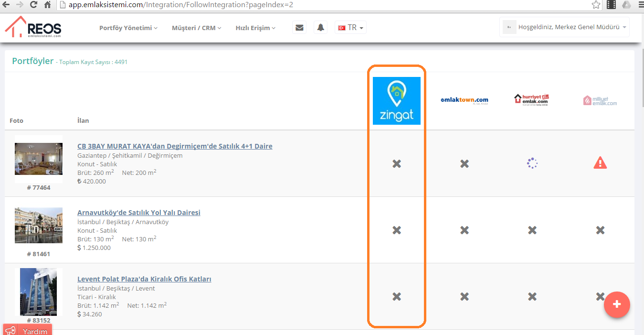This screenshot has width=644, height=335.
Task: Bookmark page with the star icon
Action: [596, 5]
